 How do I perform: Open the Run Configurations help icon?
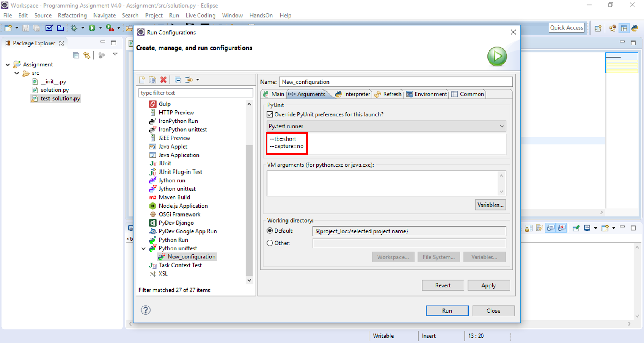tap(146, 310)
